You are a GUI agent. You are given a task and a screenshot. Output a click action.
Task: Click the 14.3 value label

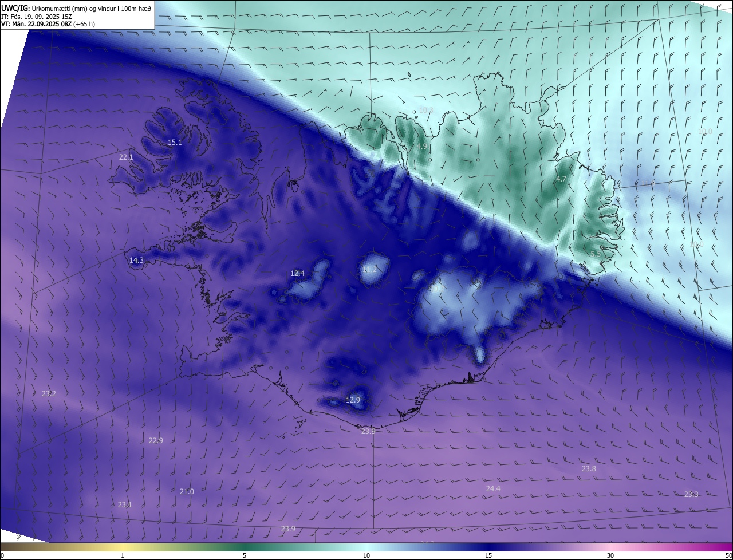click(x=136, y=260)
